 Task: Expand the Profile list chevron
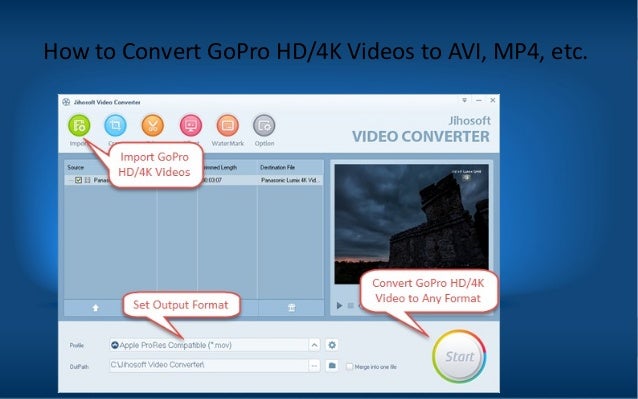point(314,345)
